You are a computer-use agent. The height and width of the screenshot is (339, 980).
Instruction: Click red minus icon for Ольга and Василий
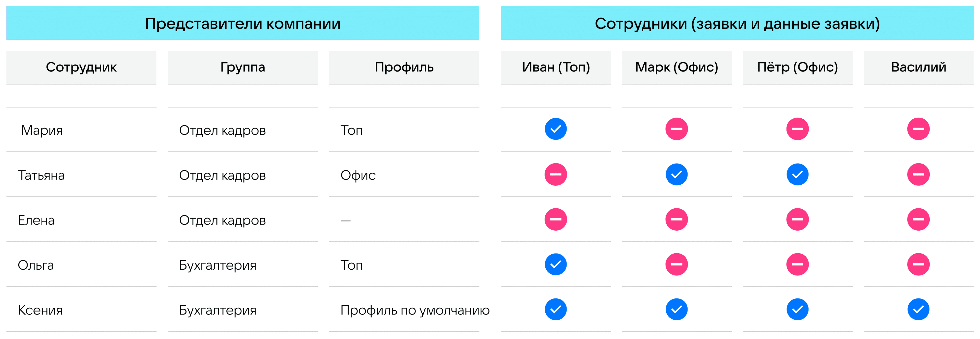pos(918,264)
